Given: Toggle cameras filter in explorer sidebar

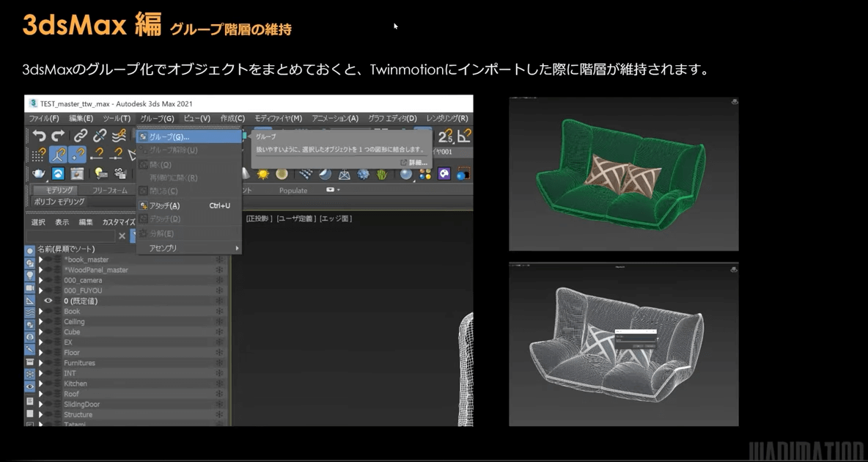Looking at the screenshot, I should (30, 288).
